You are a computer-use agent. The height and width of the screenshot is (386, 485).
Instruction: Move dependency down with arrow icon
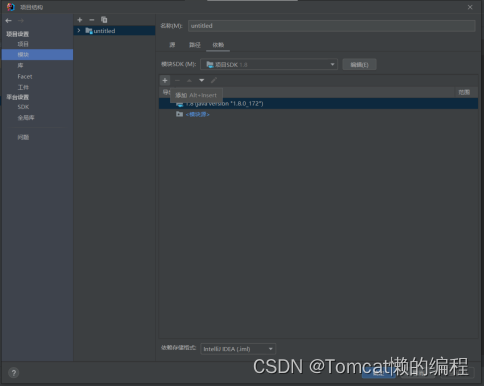coord(202,80)
